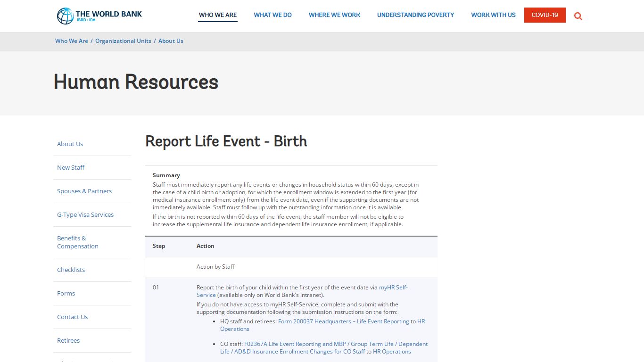
Task: Click the red COVID-19 button
Action: 545,15
